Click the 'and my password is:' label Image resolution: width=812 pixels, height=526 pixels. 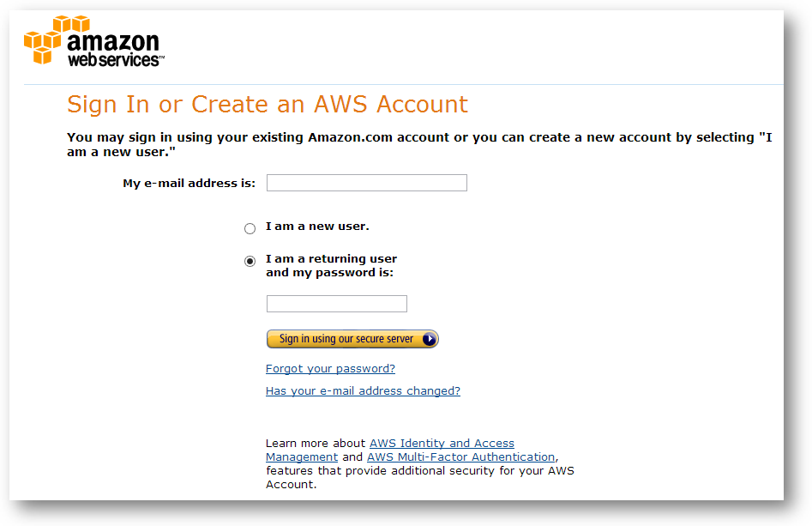pos(330,273)
